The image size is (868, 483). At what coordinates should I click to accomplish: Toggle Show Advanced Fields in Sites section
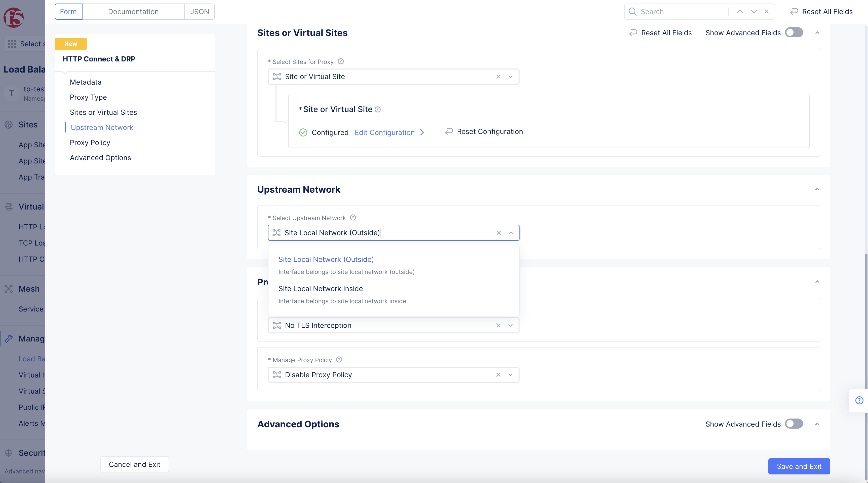click(x=794, y=33)
